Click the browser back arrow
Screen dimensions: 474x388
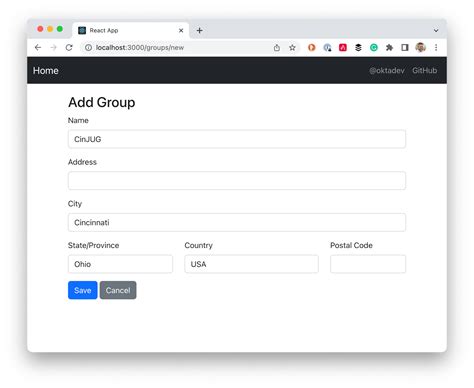point(38,48)
